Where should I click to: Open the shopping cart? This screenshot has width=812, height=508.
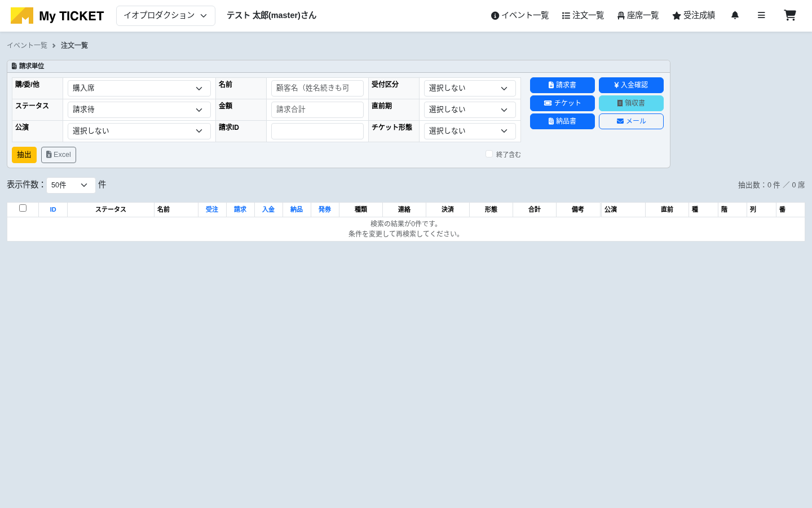coord(790,15)
